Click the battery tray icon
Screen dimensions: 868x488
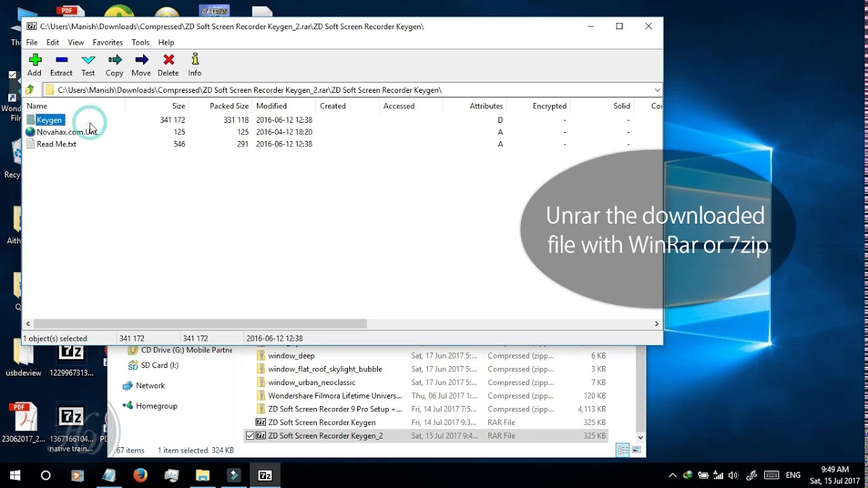tap(703, 475)
